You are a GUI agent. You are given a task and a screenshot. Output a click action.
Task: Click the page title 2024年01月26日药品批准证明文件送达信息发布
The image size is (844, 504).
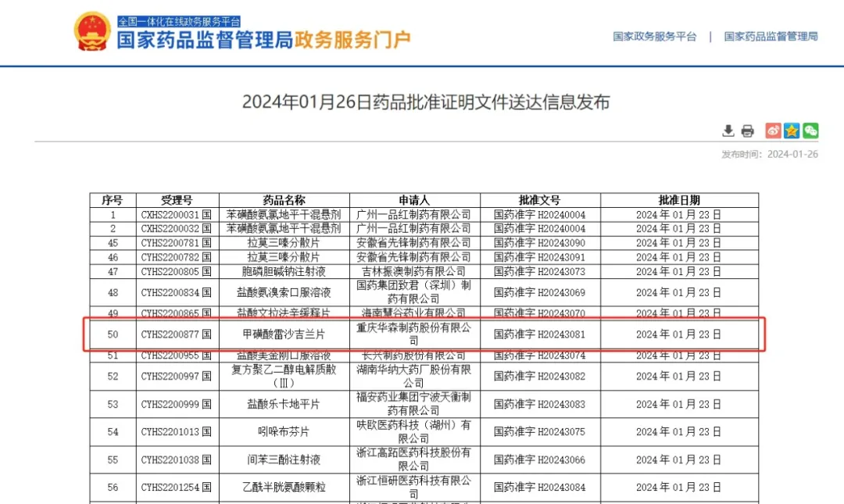click(x=426, y=102)
